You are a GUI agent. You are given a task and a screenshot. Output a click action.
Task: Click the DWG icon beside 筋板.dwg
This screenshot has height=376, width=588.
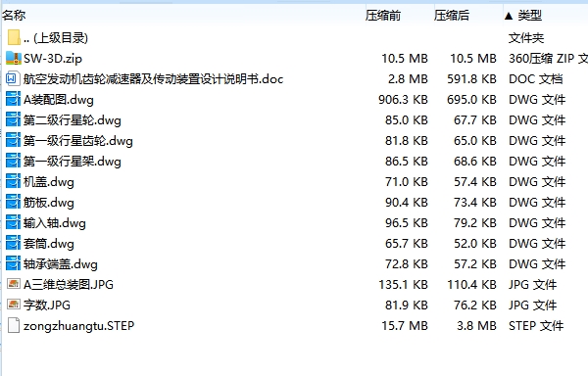(13, 203)
